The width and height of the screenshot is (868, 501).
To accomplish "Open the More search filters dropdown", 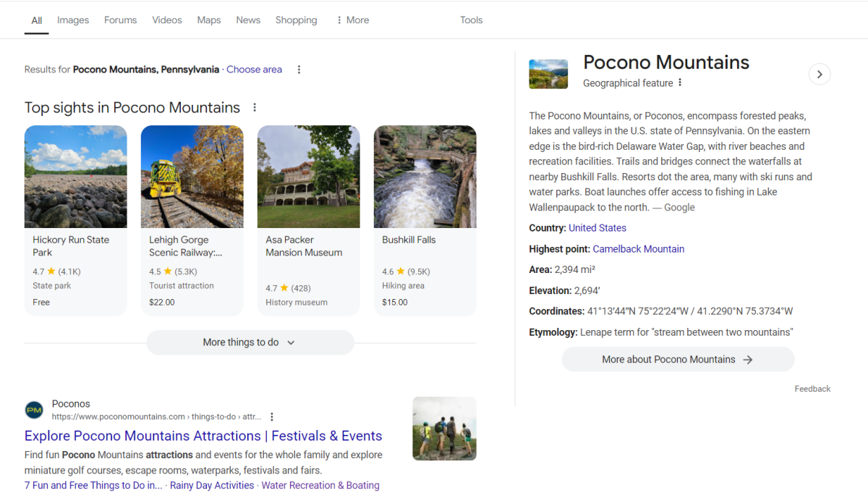I will click(x=353, y=20).
